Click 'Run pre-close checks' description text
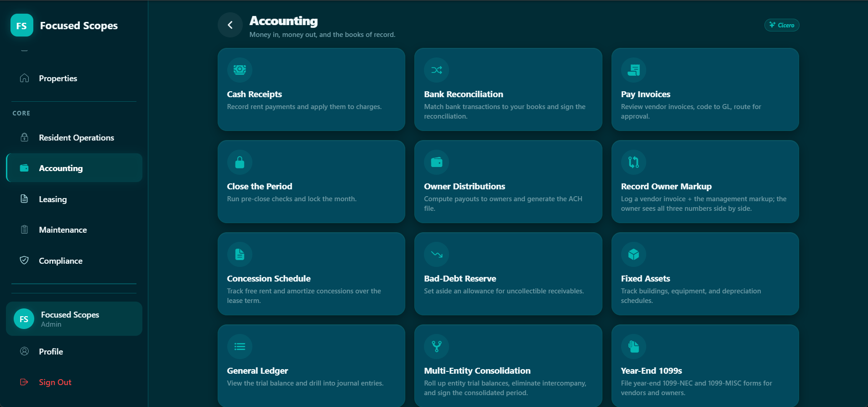The image size is (868, 407). point(292,199)
